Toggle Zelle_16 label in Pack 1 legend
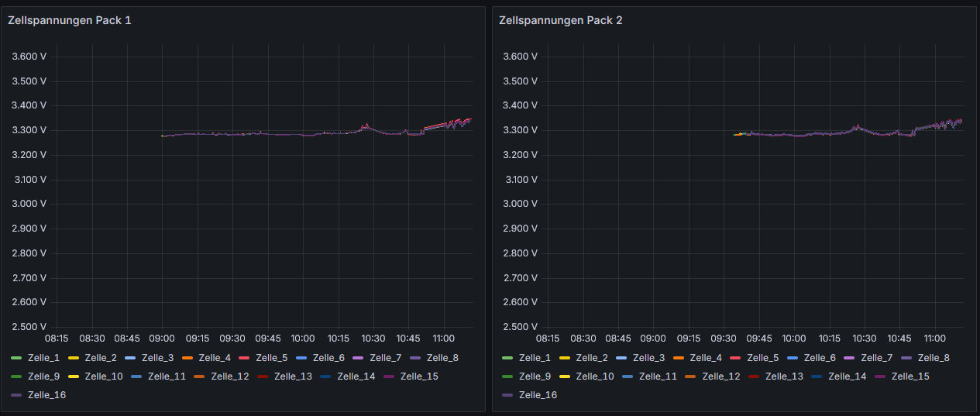 click(x=46, y=395)
